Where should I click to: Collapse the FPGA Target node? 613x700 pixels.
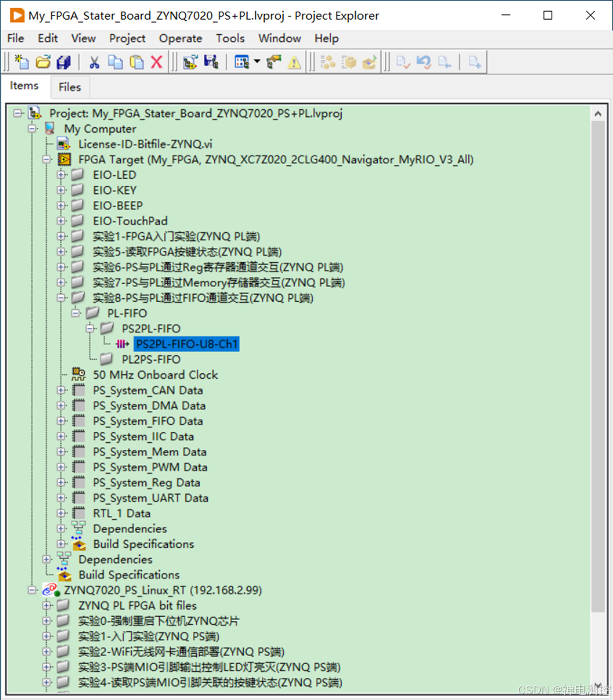[x=47, y=159]
